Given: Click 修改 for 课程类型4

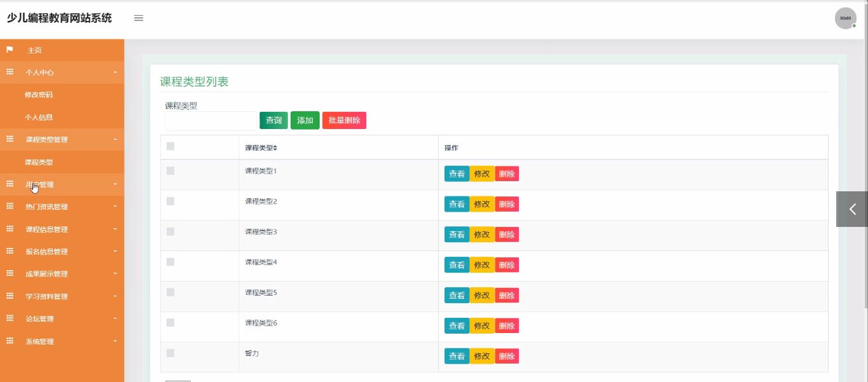Looking at the screenshot, I should point(482,265).
